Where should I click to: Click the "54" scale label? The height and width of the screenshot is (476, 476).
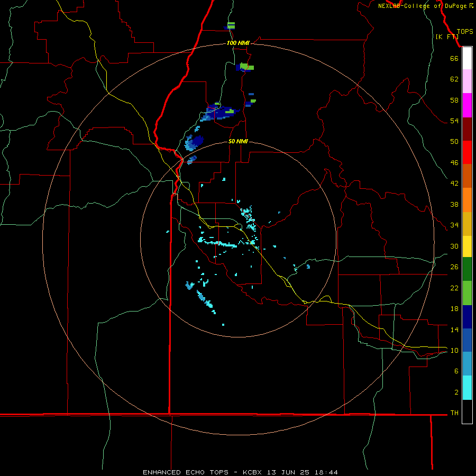pyautogui.click(x=454, y=121)
